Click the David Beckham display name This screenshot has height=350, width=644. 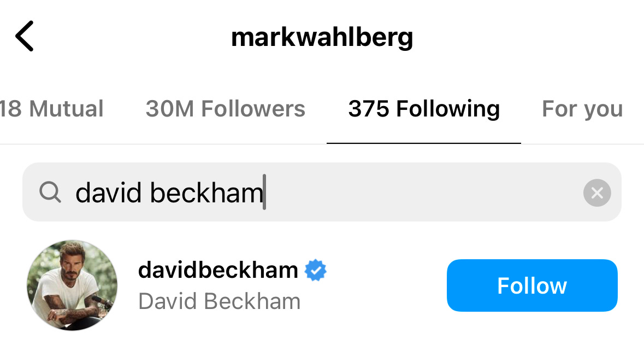[220, 301]
